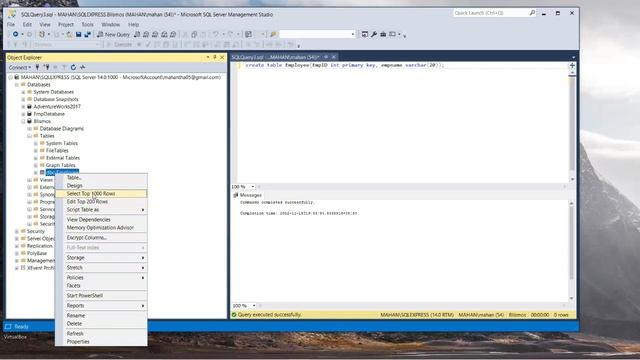
Task: Open the Edit menu
Action: (27, 24)
